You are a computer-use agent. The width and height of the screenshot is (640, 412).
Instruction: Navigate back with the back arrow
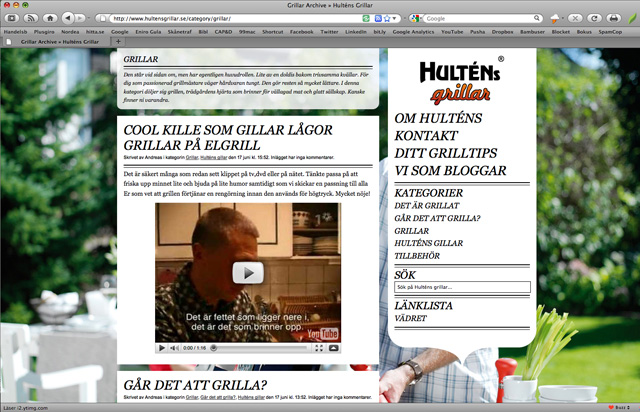click(68, 18)
